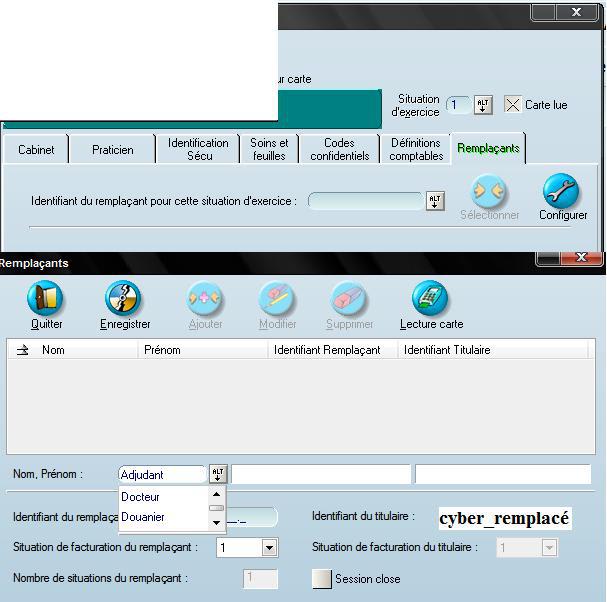
Task: Click the Situation d'exercice ALT button
Action: tap(483, 105)
